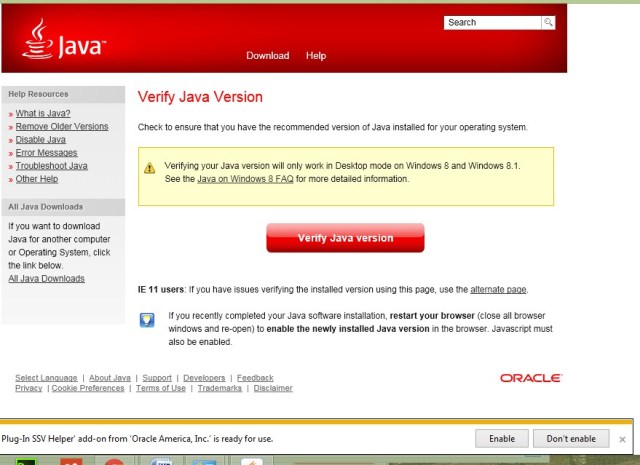The width and height of the screenshot is (640, 465).
Task: Choose Don't enable for add-on
Action: tap(571, 438)
